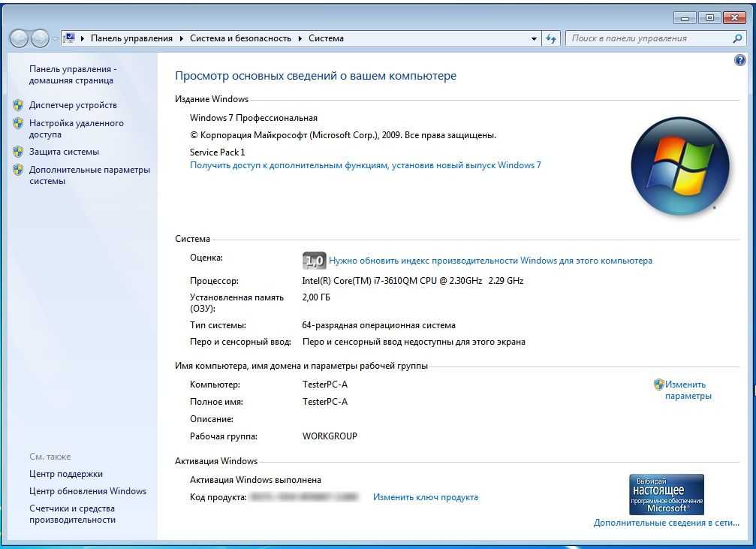Open the blue help question mark icon
This screenshot has height=549, width=756.
[x=739, y=60]
